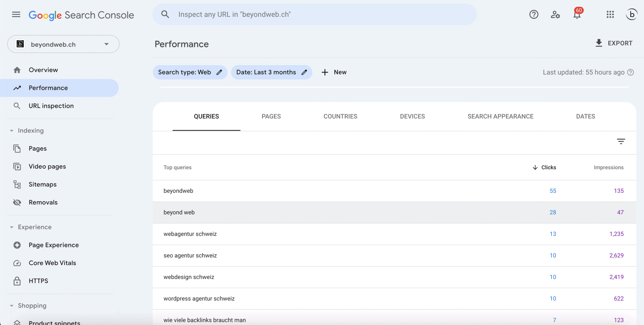Switch to the Dates tab
The height and width of the screenshot is (325, 644).
click(586, 116)
